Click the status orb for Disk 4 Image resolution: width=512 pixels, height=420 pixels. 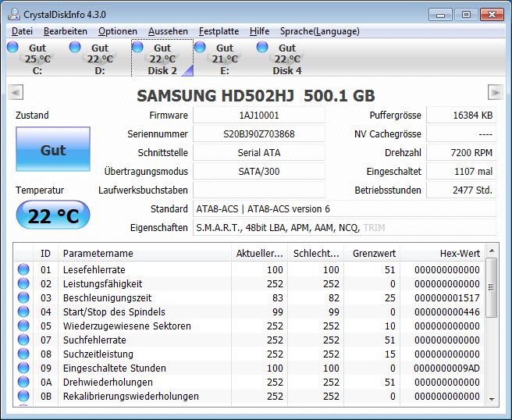[x=262, y=47]
